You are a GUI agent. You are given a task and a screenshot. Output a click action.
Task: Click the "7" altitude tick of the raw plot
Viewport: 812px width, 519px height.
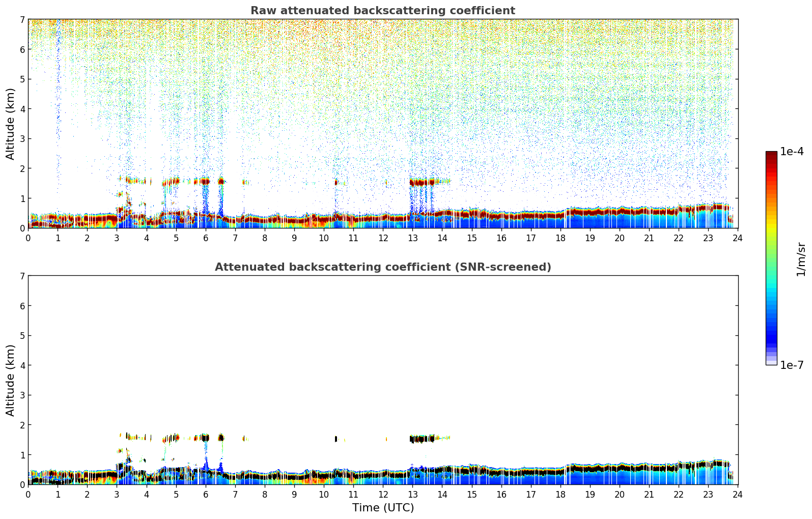point(22,20)
